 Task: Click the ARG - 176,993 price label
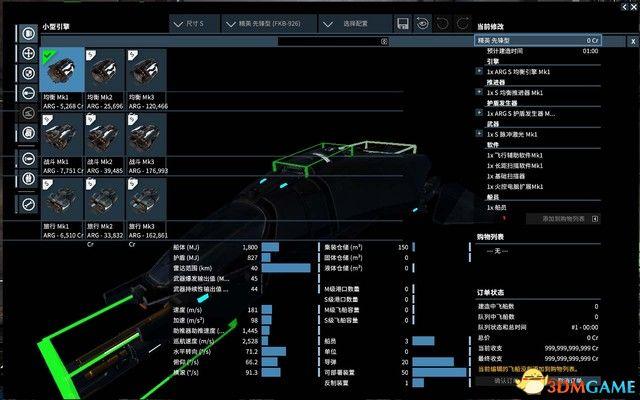point(148,171)
